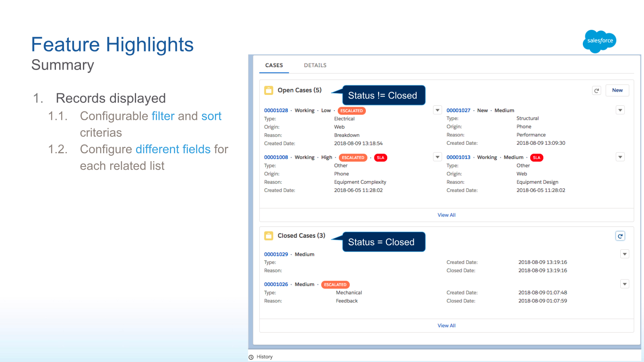644x362 pixels.
Task: Click the Status != Closed callout
Action: click(382, 95)
